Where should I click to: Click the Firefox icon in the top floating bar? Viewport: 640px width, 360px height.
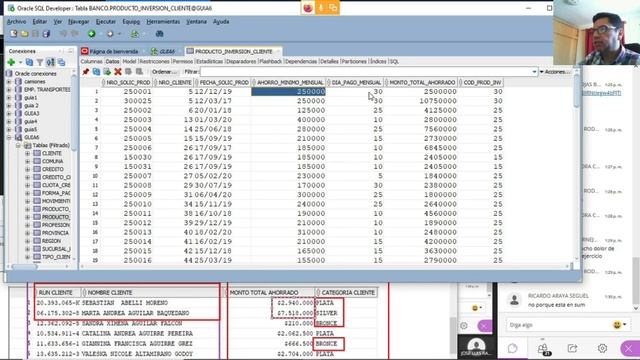click(x=308, y=8)
